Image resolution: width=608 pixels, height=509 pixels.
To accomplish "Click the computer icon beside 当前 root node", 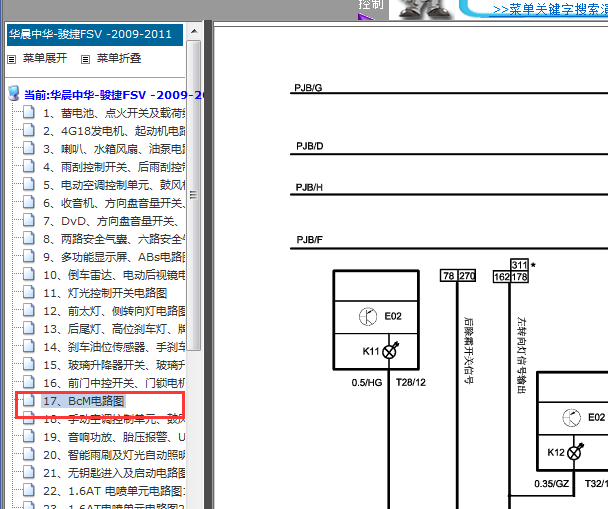I will [14, 93].
